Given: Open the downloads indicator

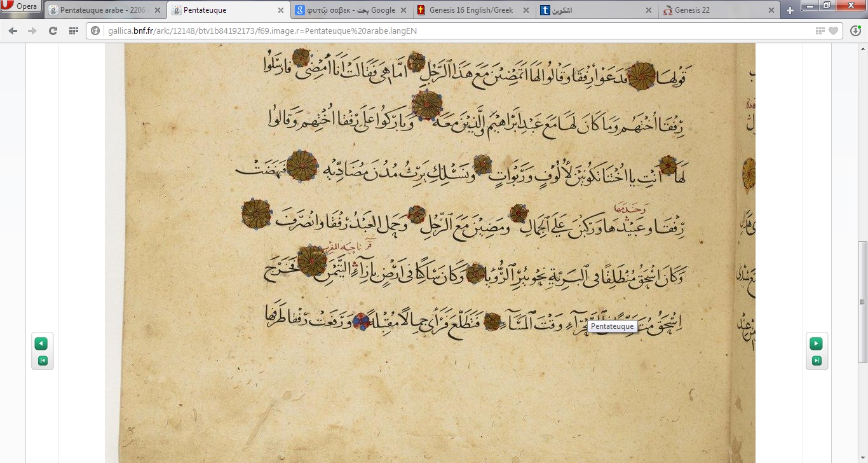Looking at the screenshot, I should tap(855, 31).
